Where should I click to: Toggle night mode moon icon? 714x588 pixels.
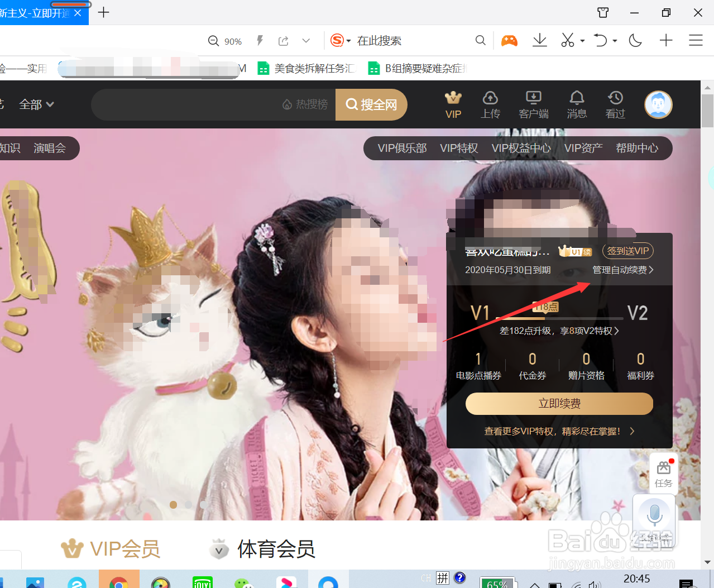pos(635,40)
